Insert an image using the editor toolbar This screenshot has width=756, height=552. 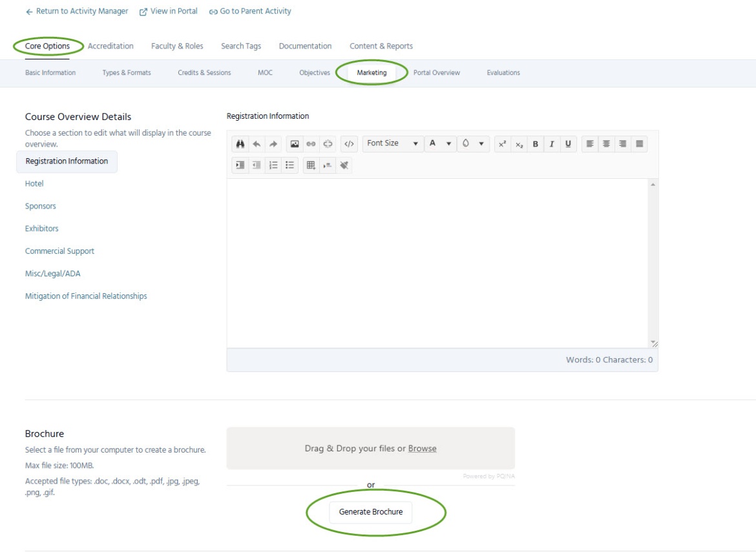pos(295,144)
